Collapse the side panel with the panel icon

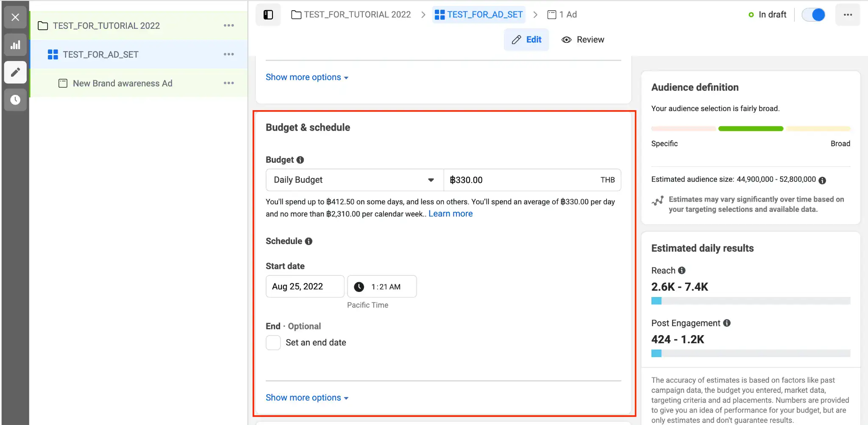[x=268, y=14]
